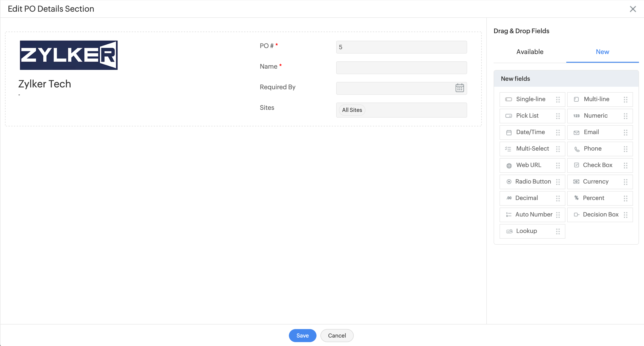The width and height of the screenshot is (644, 346).
Task: Click the Phone handset icon
Action: [x=577, y=149]
